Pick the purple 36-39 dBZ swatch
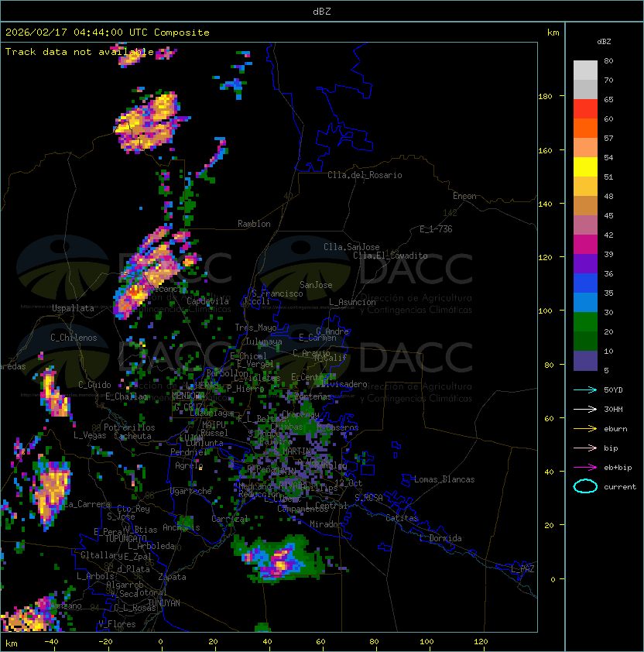This screenshot has width=644, height=652. [x=585, y=263]
